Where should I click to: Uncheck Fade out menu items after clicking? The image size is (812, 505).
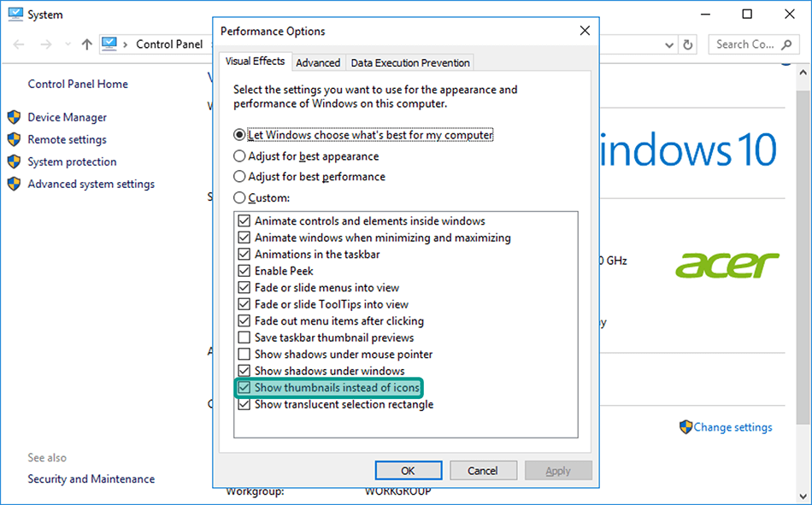click(244, 320)
